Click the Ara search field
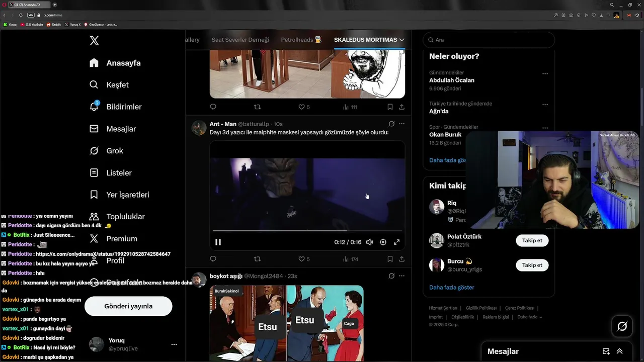Image resolution: width=644 pixels, height=362 pixels. (489, 40)
